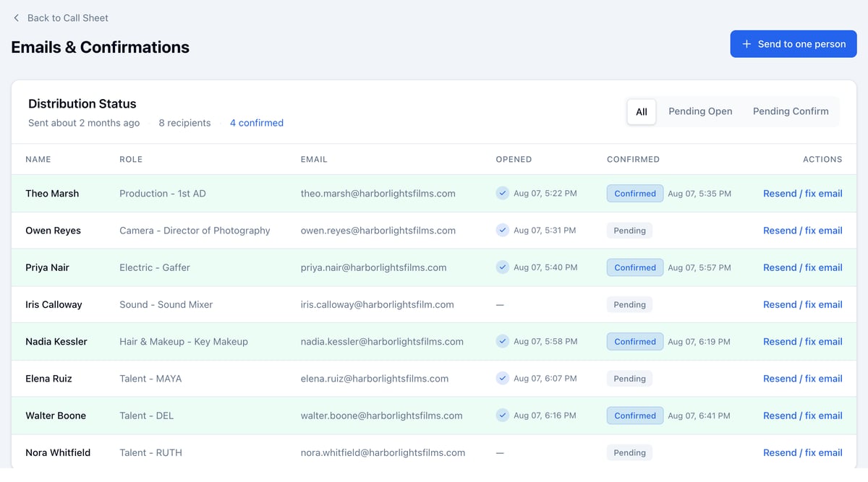The image size is (868, 482).
Task: Click Confirmed badge in Theo Marsh row
Action: pyautogui.click(x=635, y=194)
